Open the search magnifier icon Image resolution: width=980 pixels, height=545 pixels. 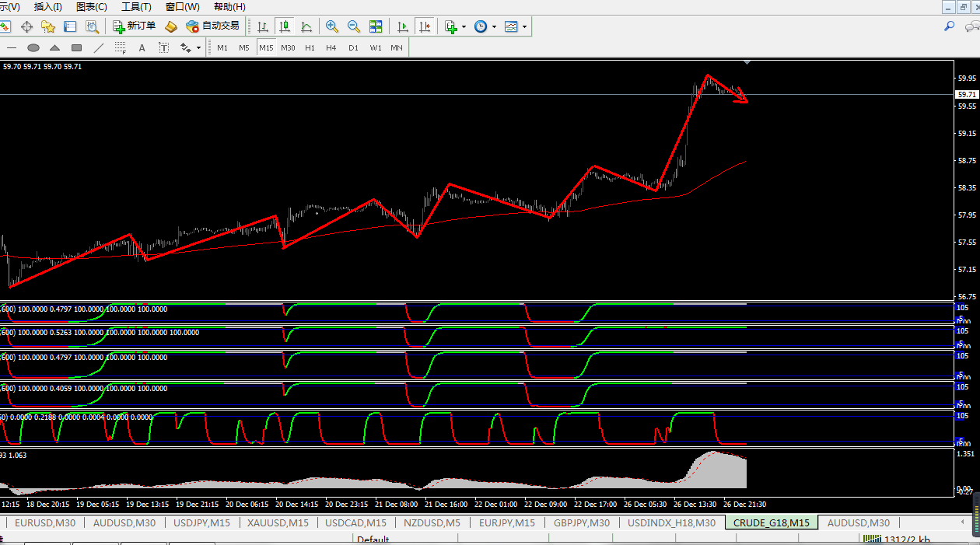click(x=949, y=26)
